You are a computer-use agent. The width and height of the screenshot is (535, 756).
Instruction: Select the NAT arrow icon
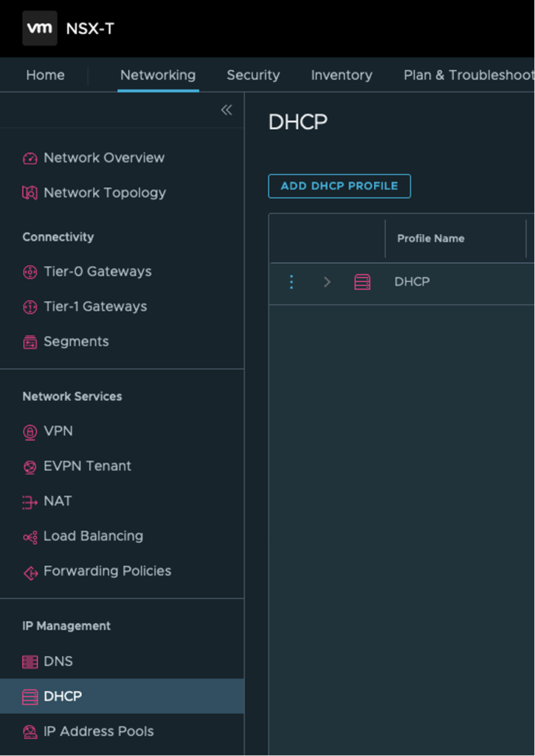(30, 501)
